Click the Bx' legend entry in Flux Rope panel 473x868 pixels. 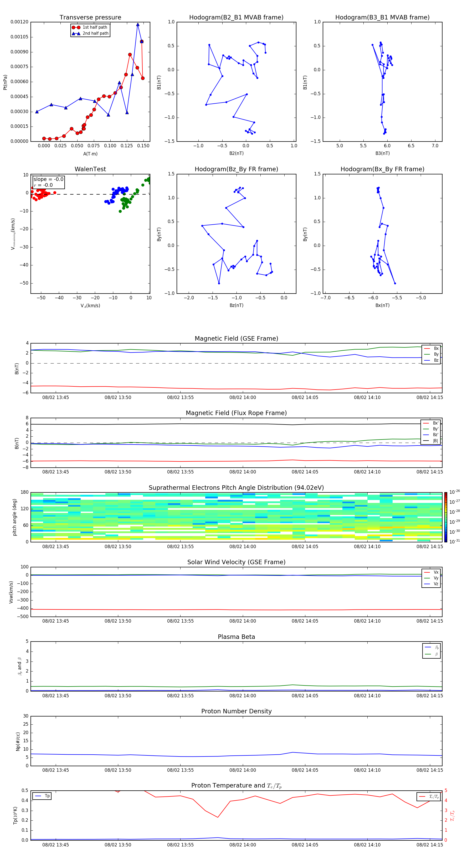pos(431,423)
